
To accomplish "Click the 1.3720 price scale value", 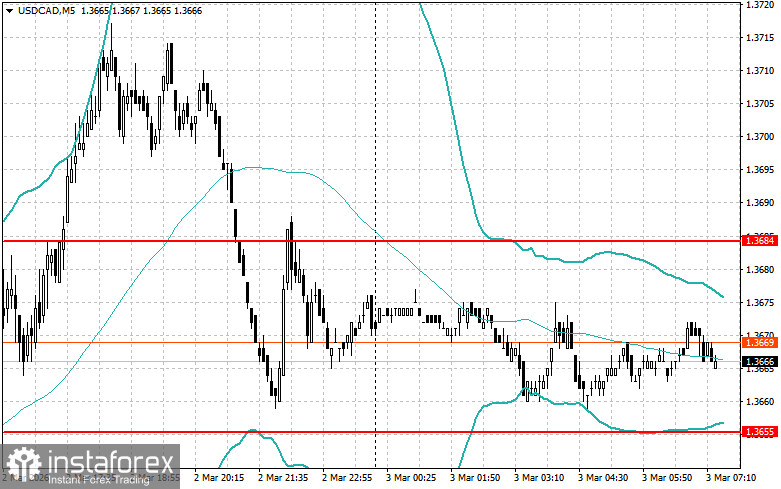I will (760, 5).
